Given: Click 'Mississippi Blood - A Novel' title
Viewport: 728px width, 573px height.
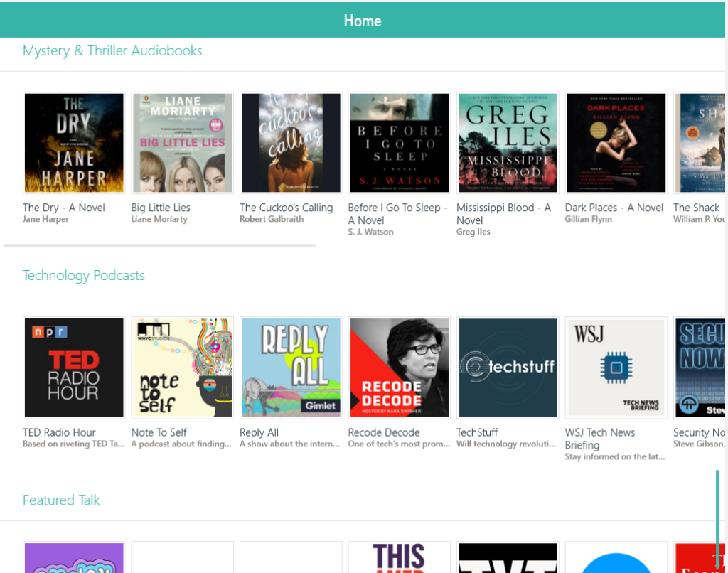Looking at the screenshot, I should [504, 214].
